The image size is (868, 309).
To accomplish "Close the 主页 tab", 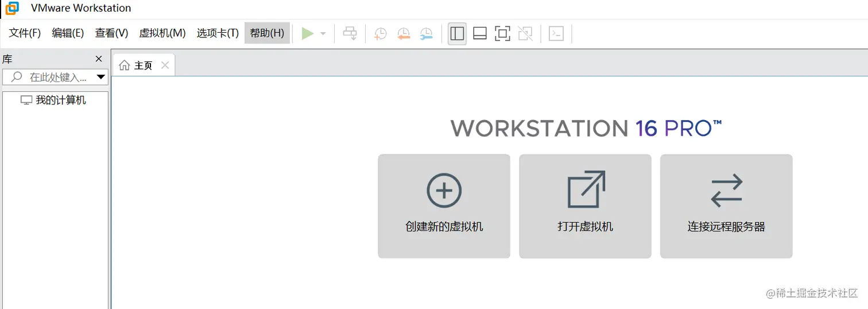I will (x=165, y=65).
